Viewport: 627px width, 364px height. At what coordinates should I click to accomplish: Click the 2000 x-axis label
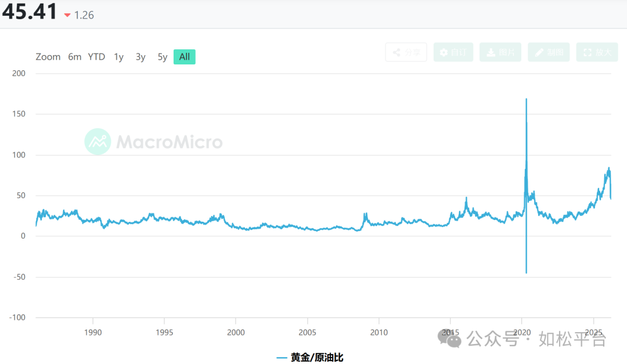[236, 333]
